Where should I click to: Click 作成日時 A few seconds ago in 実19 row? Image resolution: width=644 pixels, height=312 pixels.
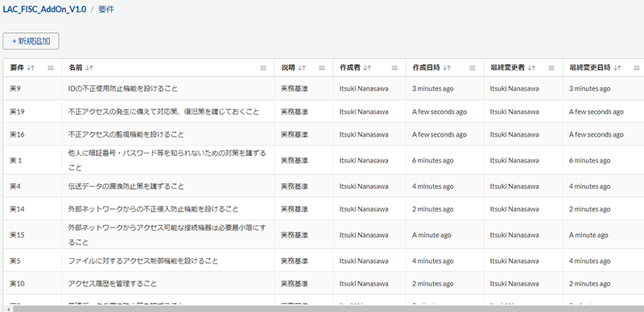(440, 112)
